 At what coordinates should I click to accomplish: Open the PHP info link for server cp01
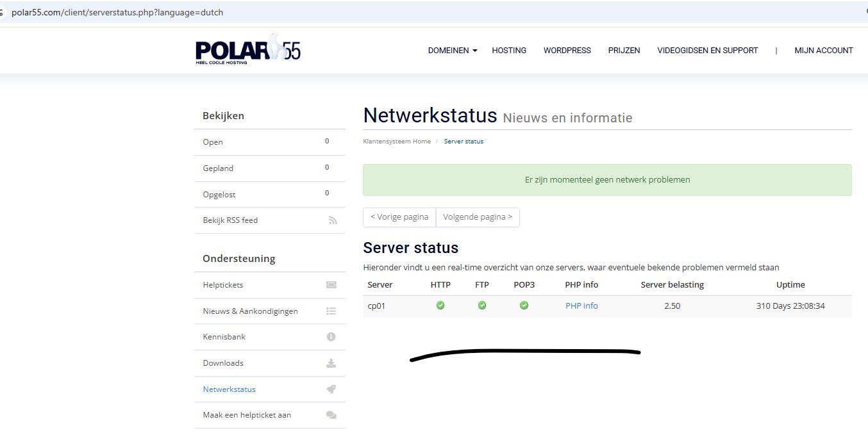581,306
